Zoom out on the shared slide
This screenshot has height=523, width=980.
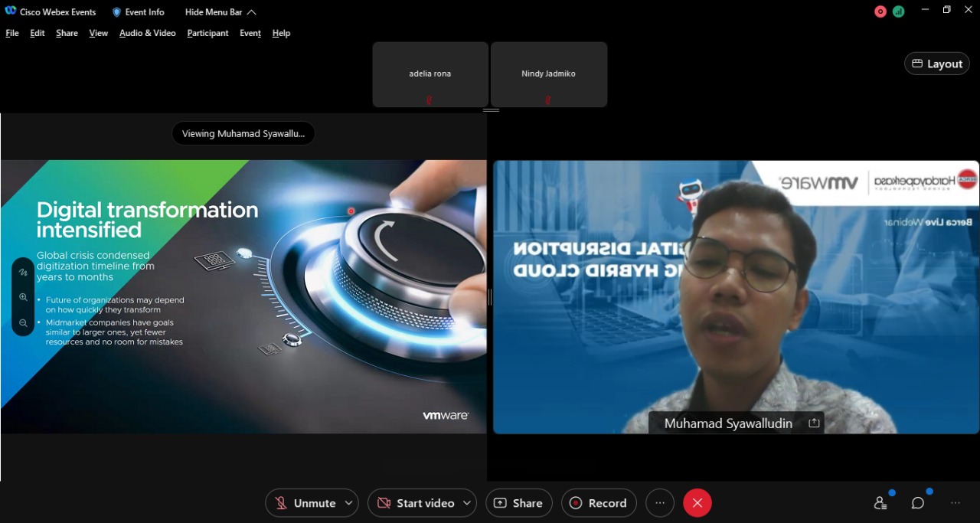click(23, 323)
